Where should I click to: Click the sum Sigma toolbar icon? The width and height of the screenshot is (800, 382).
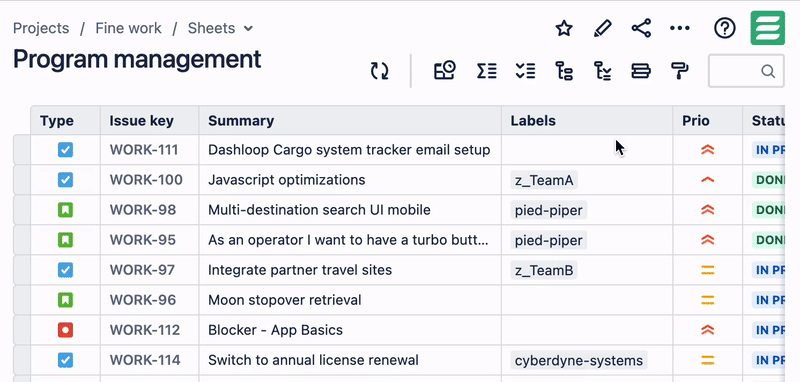(486, 71)
